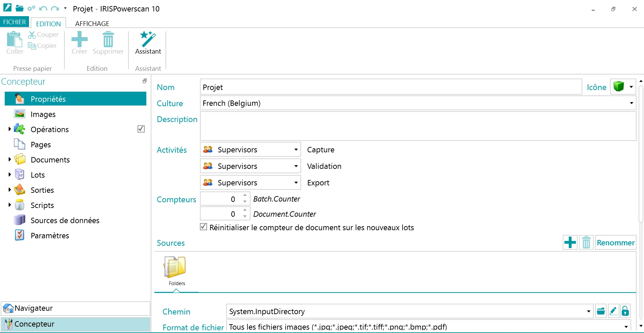This screenshot has height=333, width=644.
Task: Open the Icône picker dropdown
Action: point(631,87)
